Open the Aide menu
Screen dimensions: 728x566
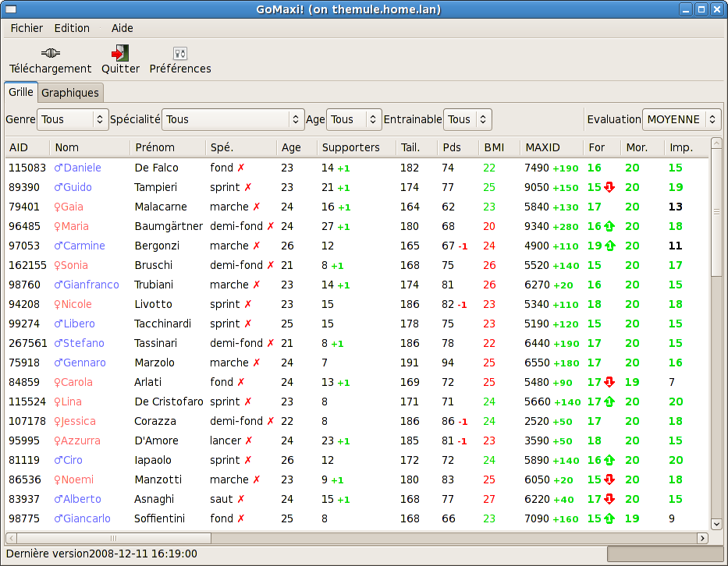click(122, 28)
